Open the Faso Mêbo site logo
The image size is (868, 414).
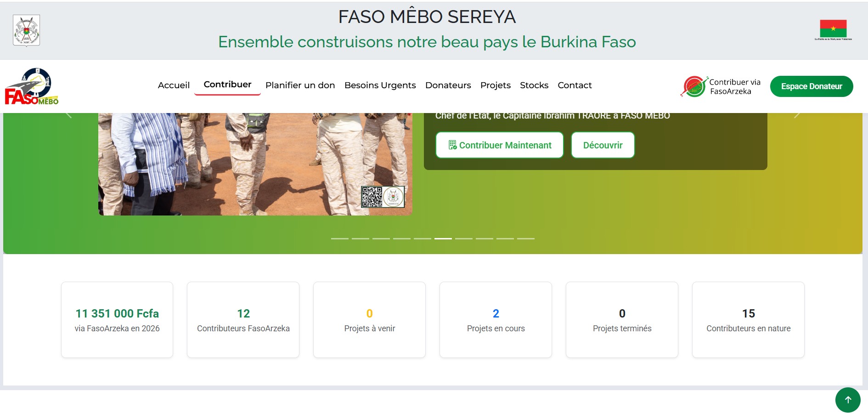coord(32,86)
